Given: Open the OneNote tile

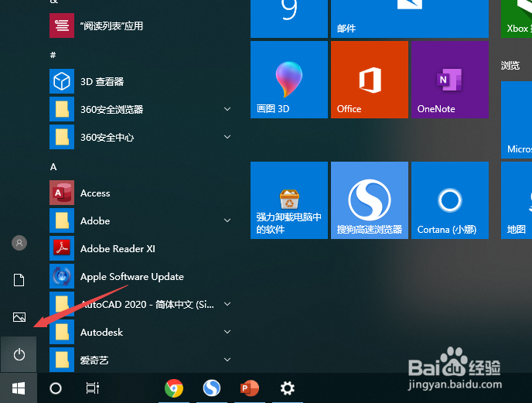Looking at the screenshot, I should [x=450, y=80].
